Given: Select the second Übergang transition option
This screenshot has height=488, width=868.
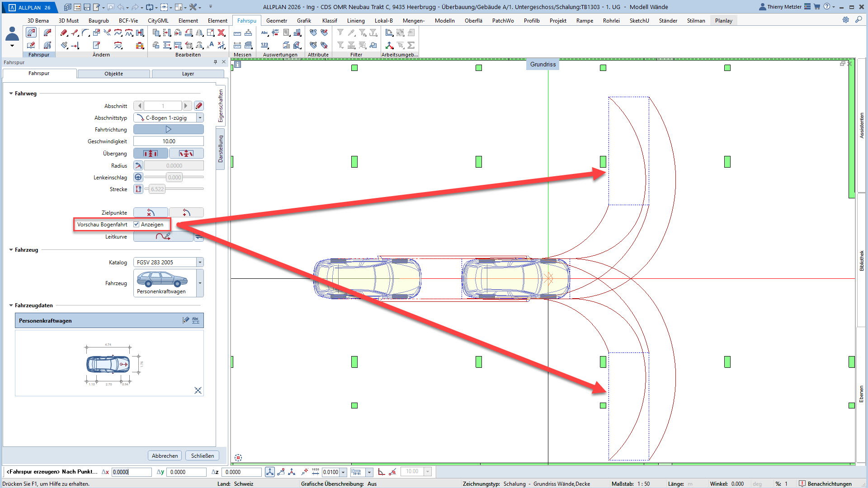Looking at the screenshot, I should click(x=186, y=154).
